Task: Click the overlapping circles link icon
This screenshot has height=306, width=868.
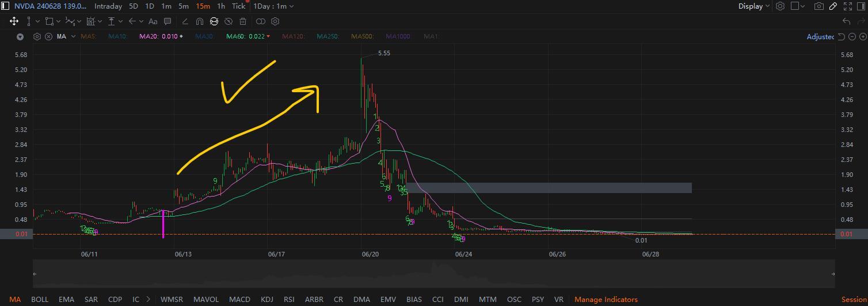Action: point(261,21)
